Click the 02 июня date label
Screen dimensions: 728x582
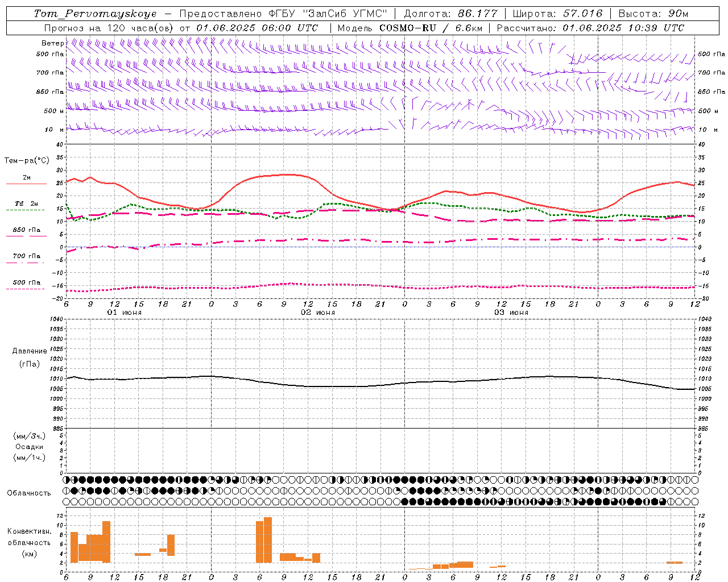pyautogui.click(x=318, y=313)
